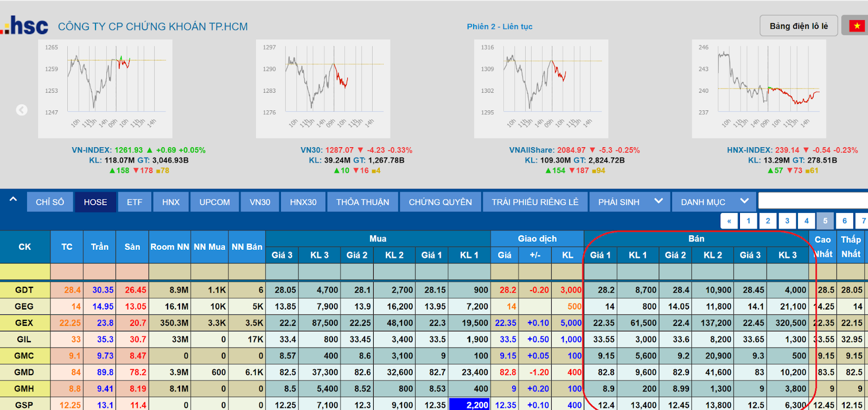Click GIL ceiling price 35.3

pyautogui.click(x=105, y=339)
